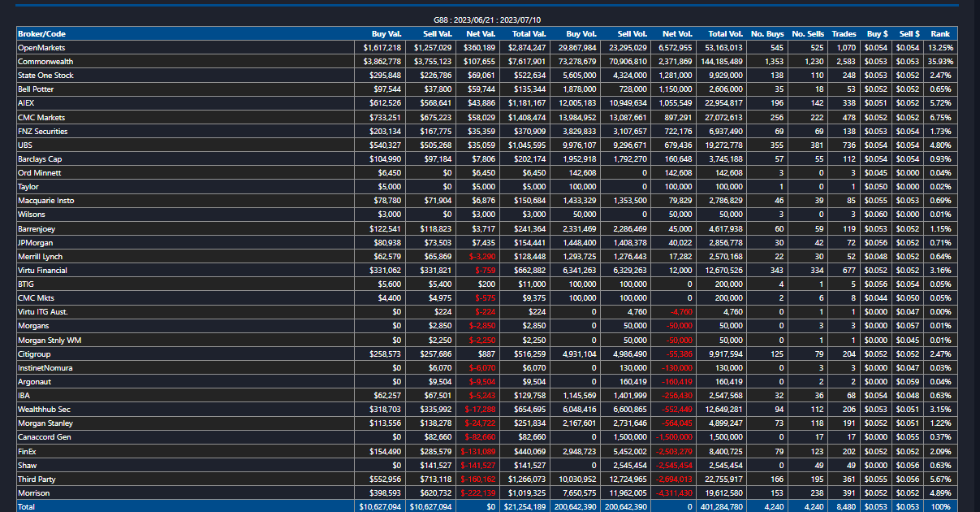Select the CMC Markets broker name
The width and height of the screenshot is (980, 512).
(x=41, y=118)
